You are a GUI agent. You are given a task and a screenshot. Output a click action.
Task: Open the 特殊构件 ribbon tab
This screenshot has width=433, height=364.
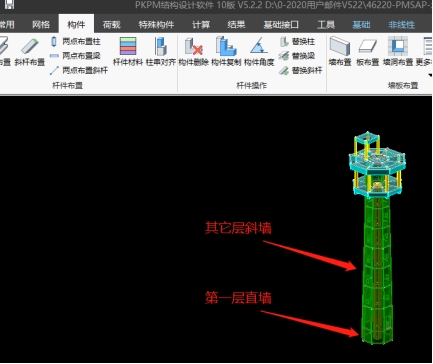click(x=156, y=25)
